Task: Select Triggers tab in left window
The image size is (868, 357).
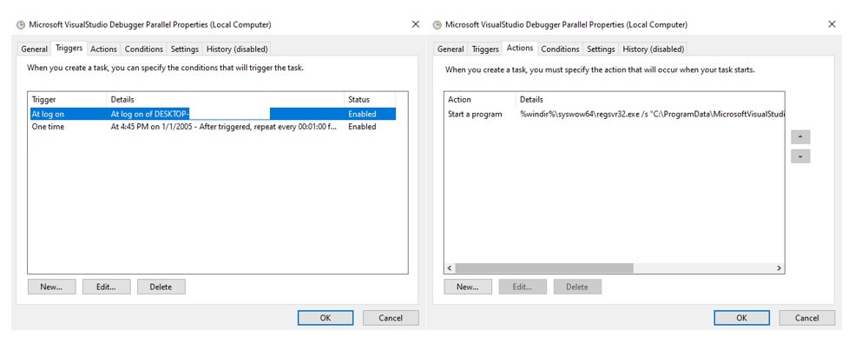Action: click(x=69, y=49)
